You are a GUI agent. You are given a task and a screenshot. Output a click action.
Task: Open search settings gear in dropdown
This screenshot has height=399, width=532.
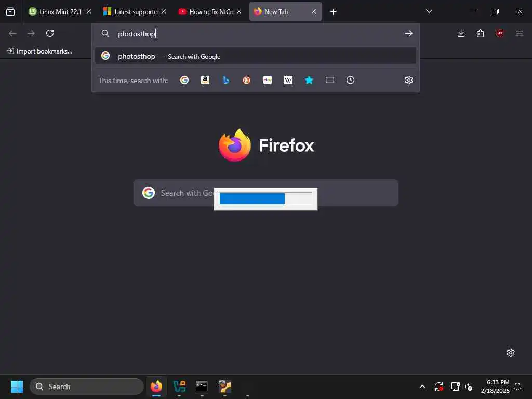pos(408,80)
